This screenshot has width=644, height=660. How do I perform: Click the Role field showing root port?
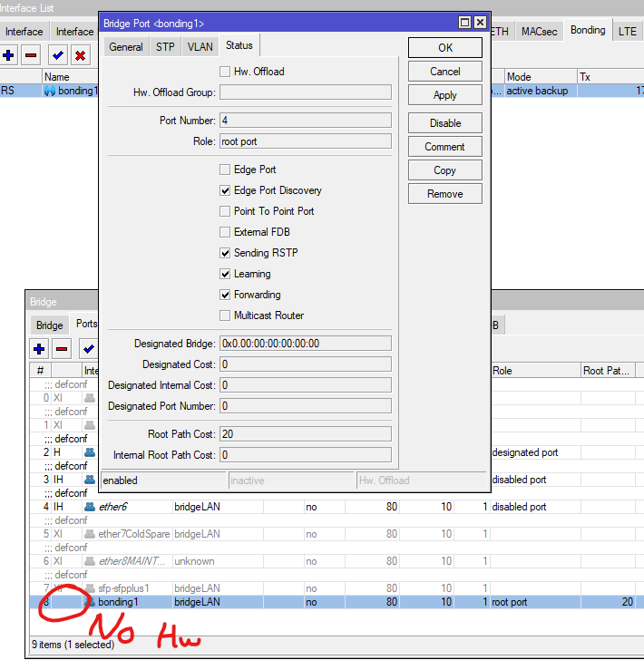[306, 141]
